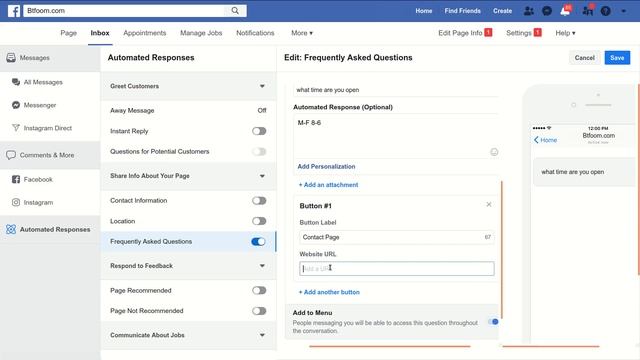Click the Facebook logo icon
This screenshot has width=640, height=360.
(x=14, y=11)
